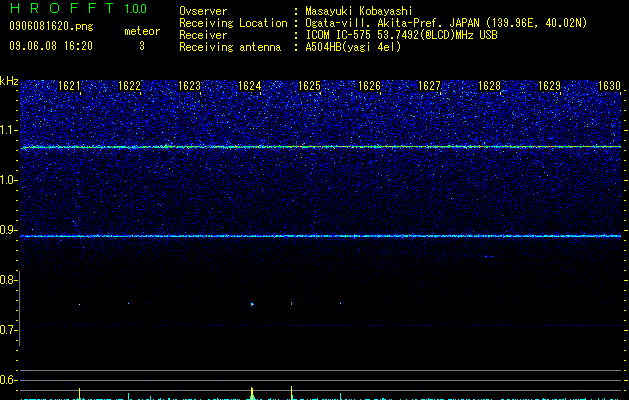Viewport: 629px width, 400px height.
Task: Click the 1624 time marker label
Action: click(250, 86)
